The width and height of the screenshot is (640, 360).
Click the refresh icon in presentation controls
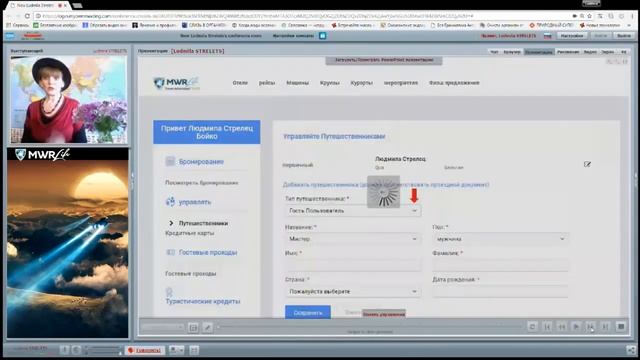click(532, 327)
